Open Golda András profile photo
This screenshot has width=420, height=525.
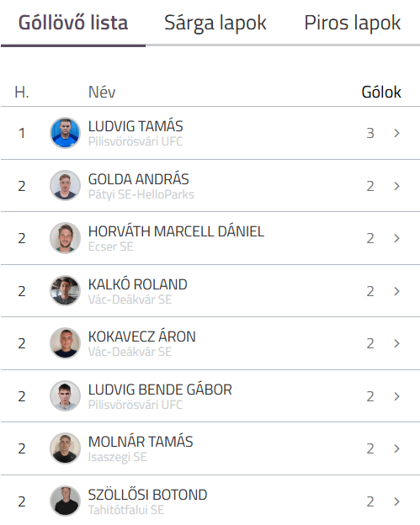[65, 185]
